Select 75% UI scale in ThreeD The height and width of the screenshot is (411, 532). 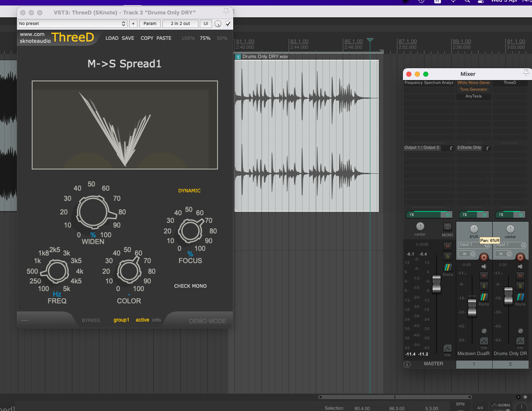click(x=205, y=38)
